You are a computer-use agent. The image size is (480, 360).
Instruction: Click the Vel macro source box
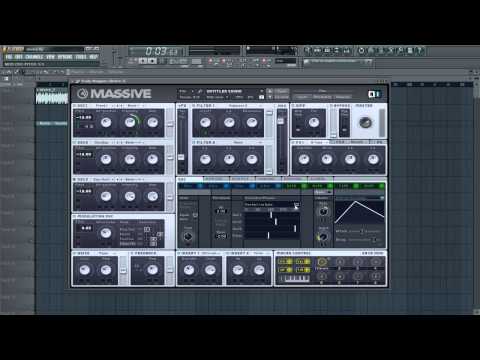click(303, 262)
